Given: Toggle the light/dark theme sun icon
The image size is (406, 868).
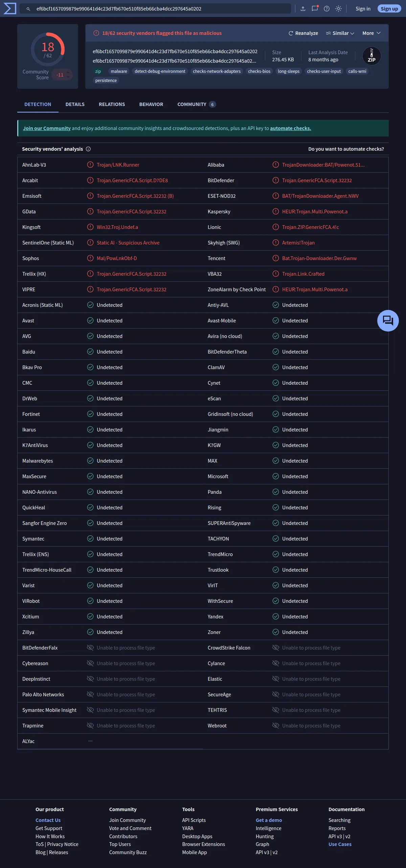Looking at the screenshot, I should tap(338, 9).
